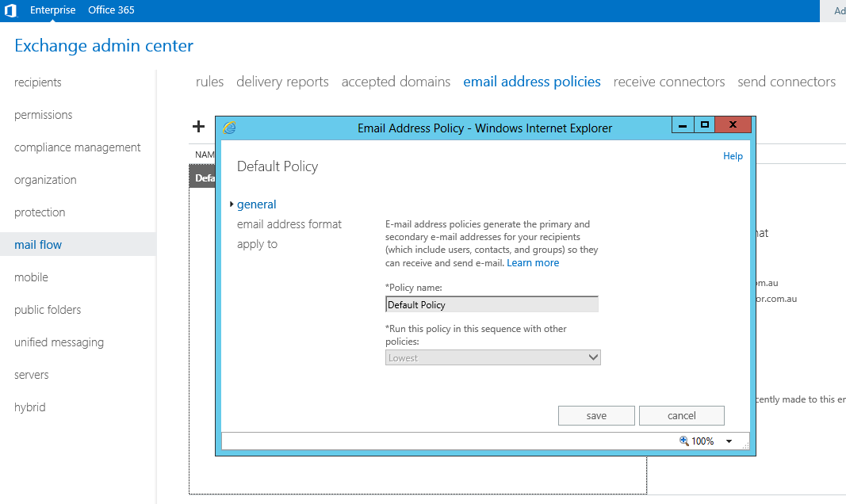Select mail flow in sidebar
Image resolution: width=846 pixels, height=504 pixels.
78,245
